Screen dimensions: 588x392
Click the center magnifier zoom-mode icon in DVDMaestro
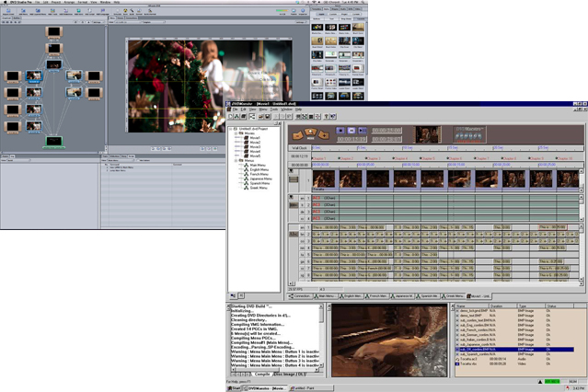pos(310,133)
